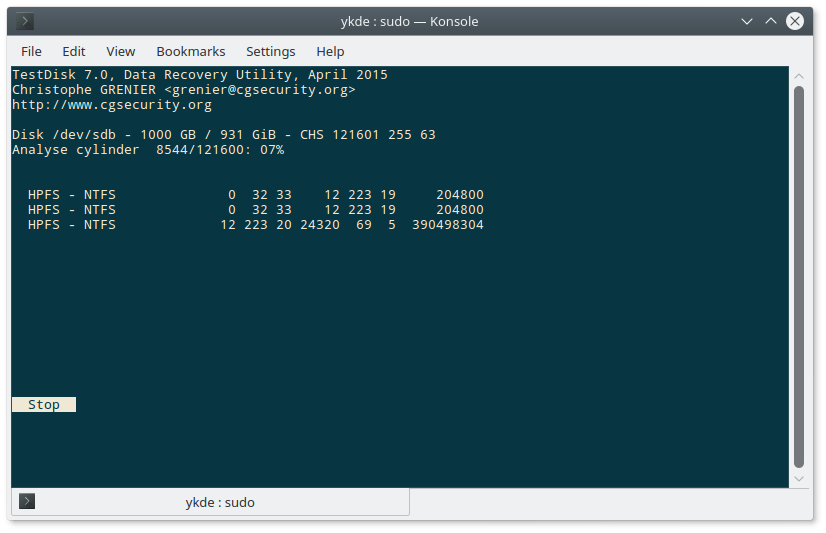Screen dimensions: 826x533
Task: Click the Disk /dev/sdb info line
Action: point(224,135)
